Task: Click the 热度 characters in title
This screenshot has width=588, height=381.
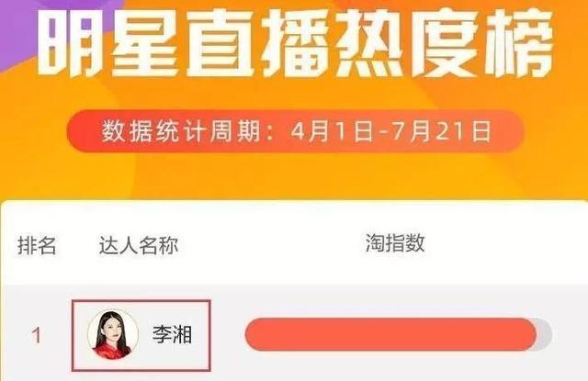Action: (407, 44)
